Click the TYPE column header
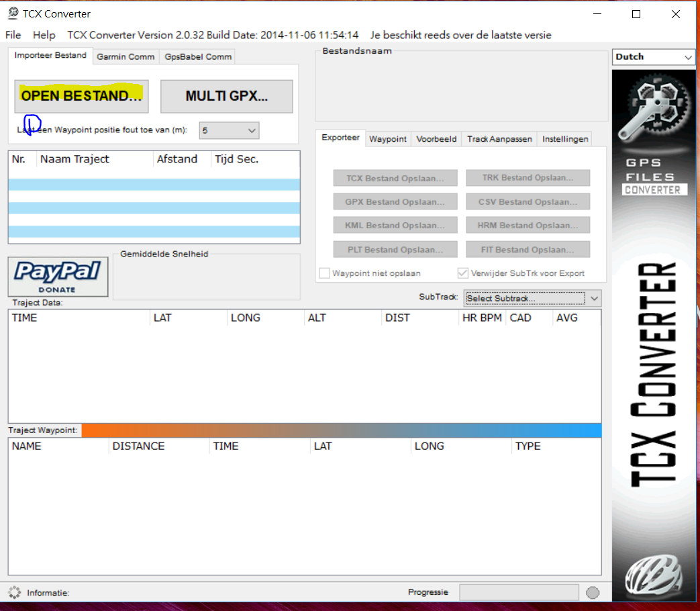The width and height of the screenshot is (700, 611). pos(556,446)
